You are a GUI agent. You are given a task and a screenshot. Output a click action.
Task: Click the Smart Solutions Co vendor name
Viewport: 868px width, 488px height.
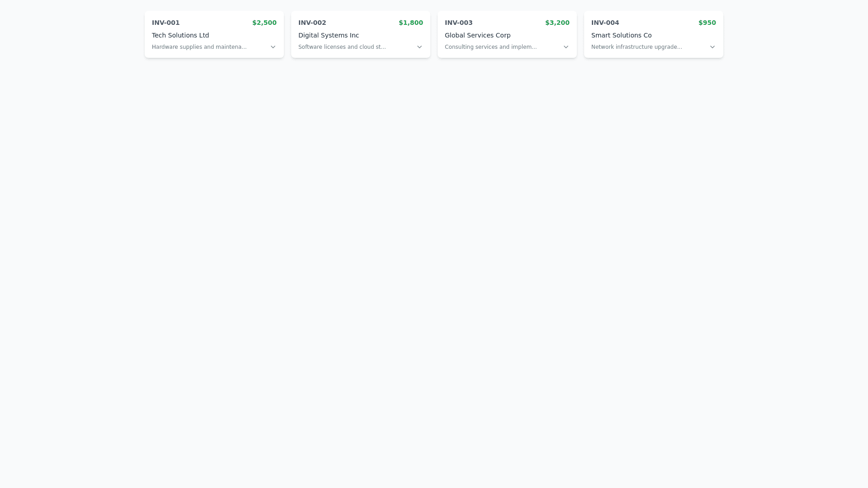pos(622,35)
